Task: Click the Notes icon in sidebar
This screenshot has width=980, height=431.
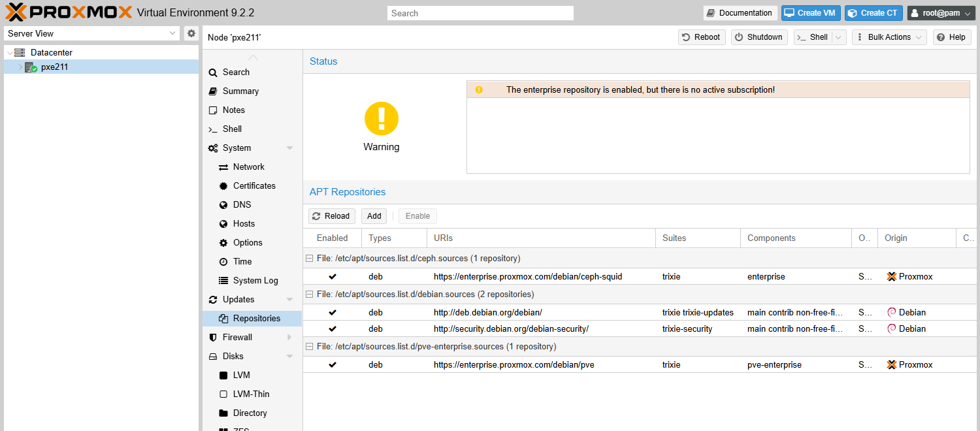Action: click(x=213, y=110)
